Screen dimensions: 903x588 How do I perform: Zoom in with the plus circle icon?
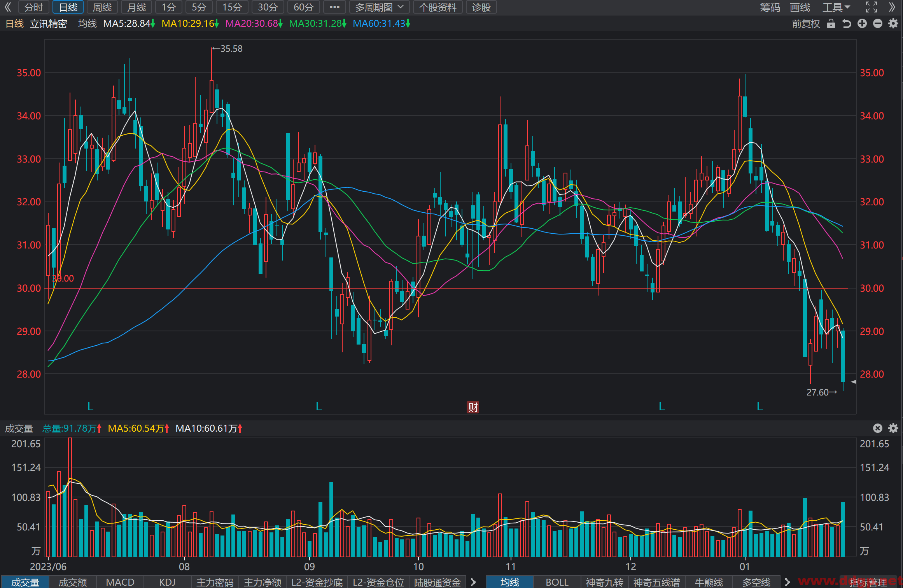pyautogui.click(x=862, y=24)
